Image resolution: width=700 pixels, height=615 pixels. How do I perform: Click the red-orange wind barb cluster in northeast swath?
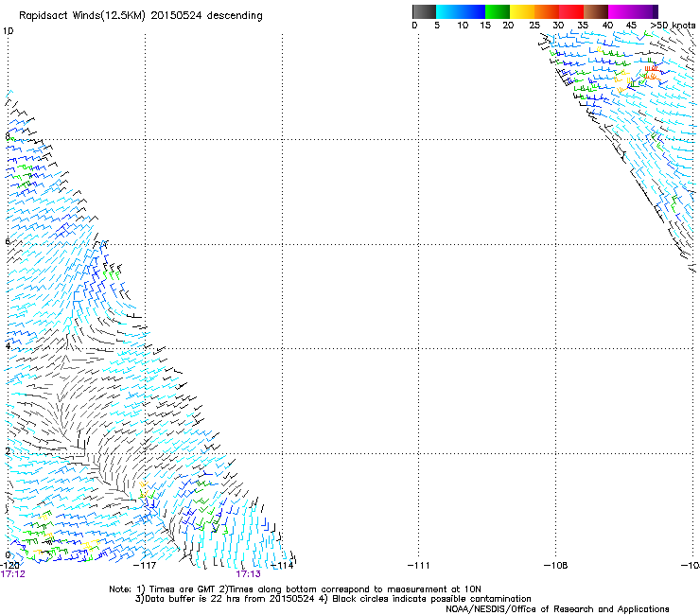tap(653, 72)
